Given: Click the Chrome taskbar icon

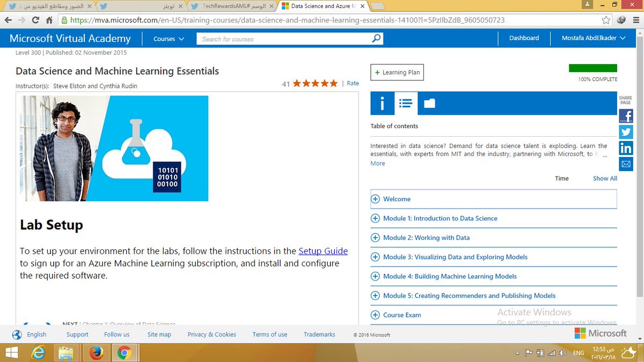Looking at the screenshot, I should click(x=125, y=353).
